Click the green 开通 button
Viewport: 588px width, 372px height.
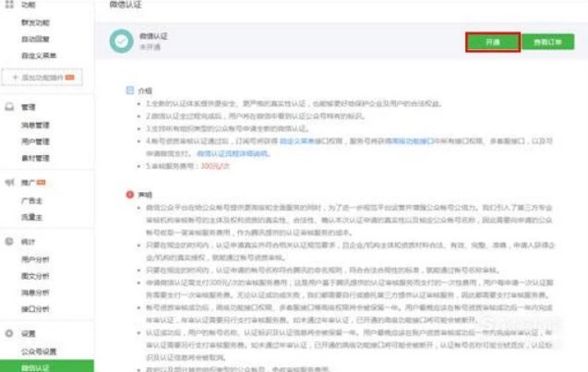coord(493,42)
